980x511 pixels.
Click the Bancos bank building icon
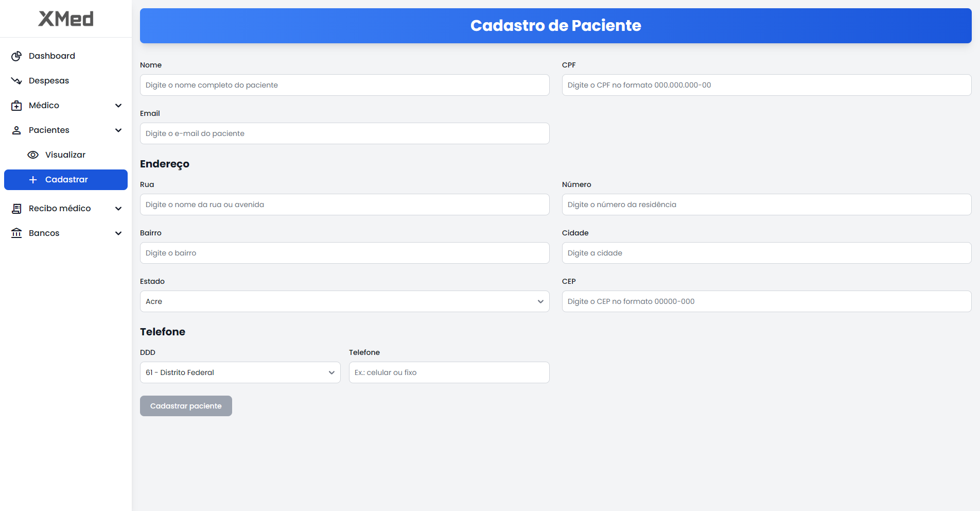pos(16,233)
